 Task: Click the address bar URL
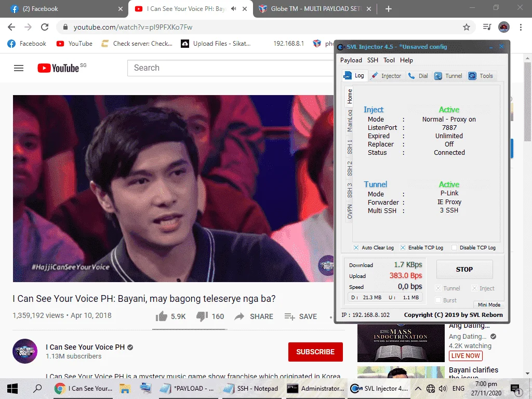[133, 27]
